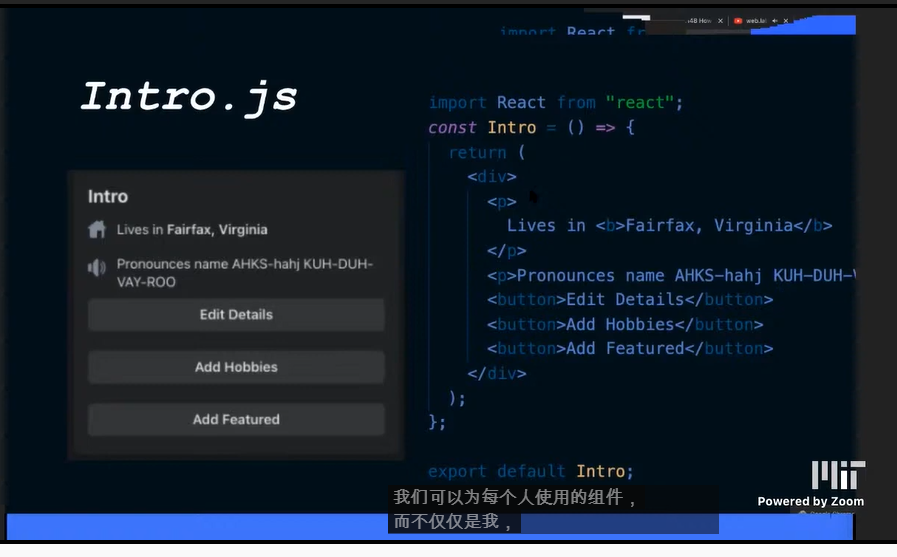Click the house icon beside Lives in

click(x=97, y=229)
